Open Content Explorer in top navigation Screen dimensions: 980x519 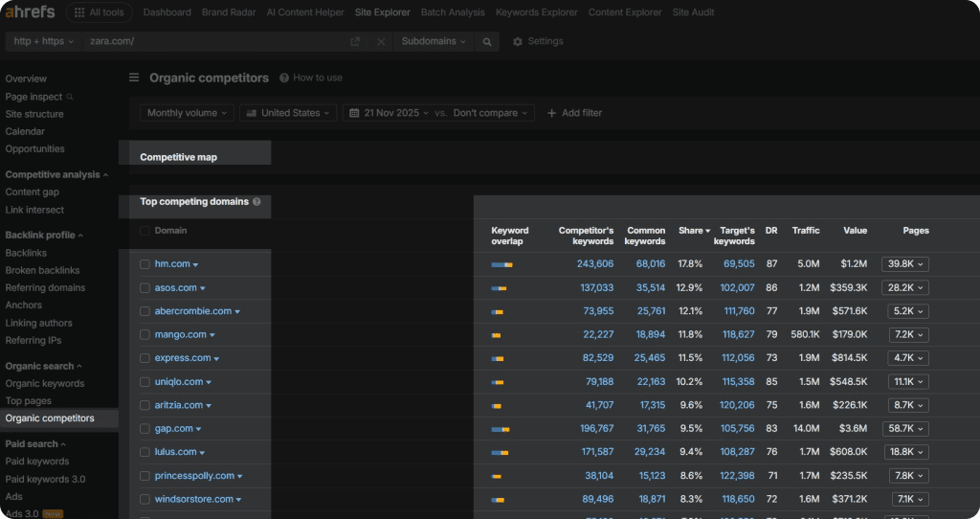click(624, 12)
